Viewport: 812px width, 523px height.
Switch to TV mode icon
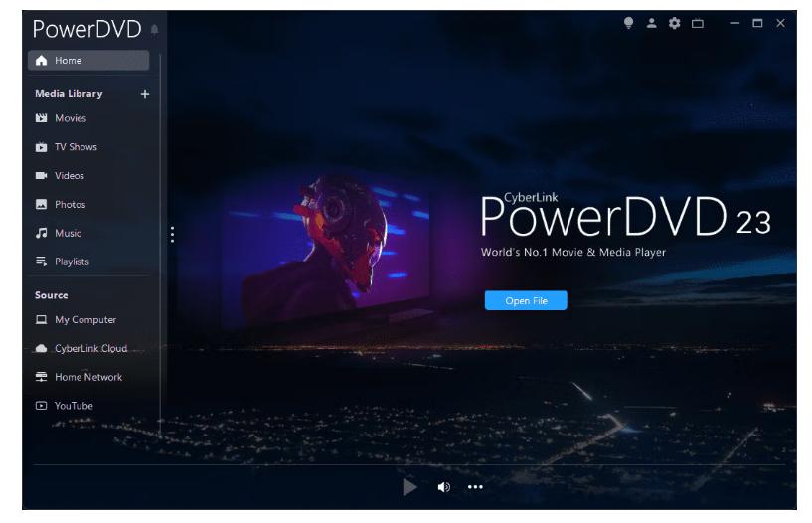point(698,23)
